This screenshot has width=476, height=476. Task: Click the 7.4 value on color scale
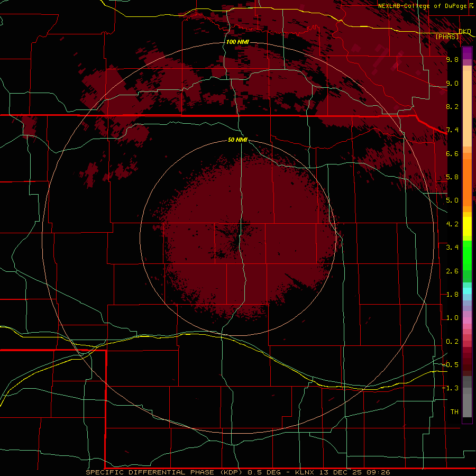[452, 130]
